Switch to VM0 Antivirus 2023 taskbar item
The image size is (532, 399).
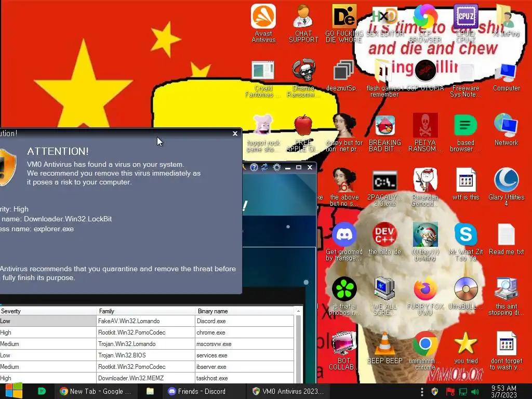coord(288,391)
